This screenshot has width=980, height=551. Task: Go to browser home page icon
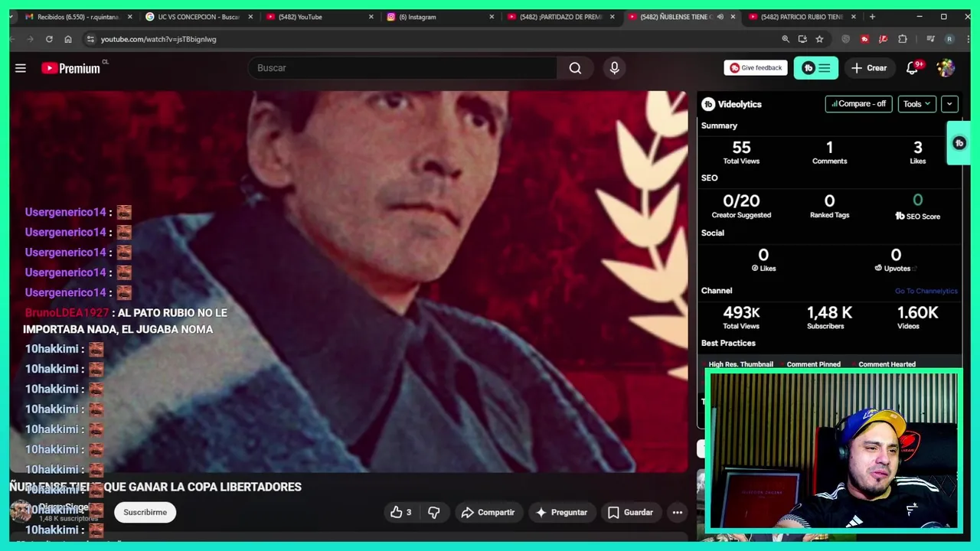point(68,39)
